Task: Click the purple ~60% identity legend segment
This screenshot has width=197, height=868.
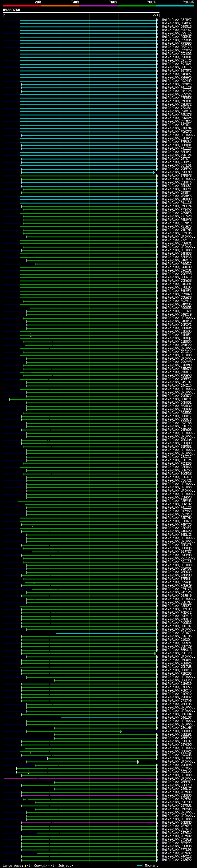Action: [99, 6]
